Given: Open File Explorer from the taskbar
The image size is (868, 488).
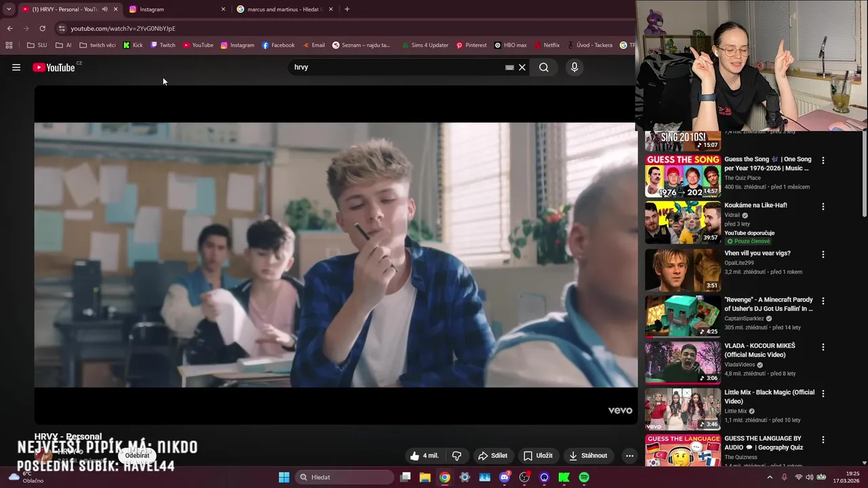Looking at the screenshot, I should tap(425, 477).
